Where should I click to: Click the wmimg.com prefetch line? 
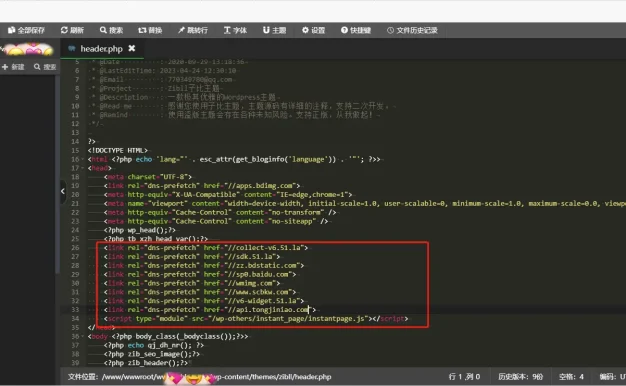(192, 283)
